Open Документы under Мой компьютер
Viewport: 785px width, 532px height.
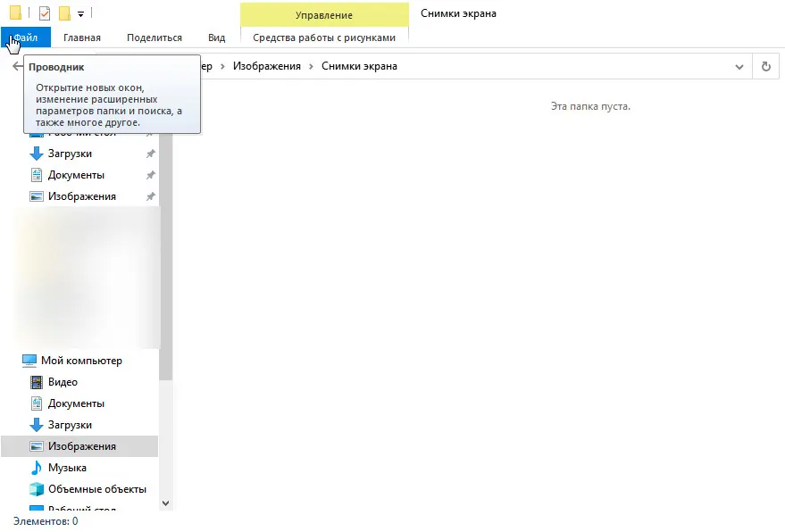pos(76,403)
